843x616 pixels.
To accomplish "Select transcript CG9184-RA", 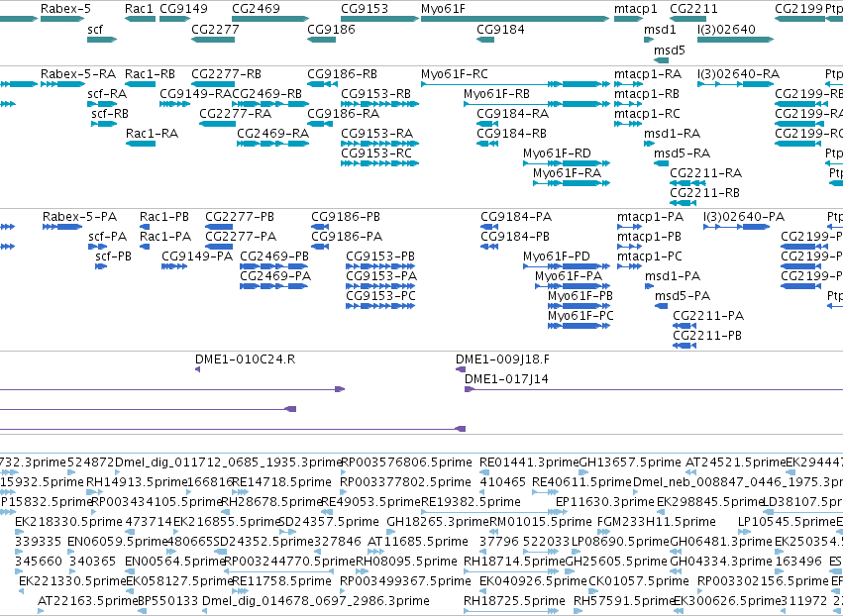I will click(x=487, y=124).
